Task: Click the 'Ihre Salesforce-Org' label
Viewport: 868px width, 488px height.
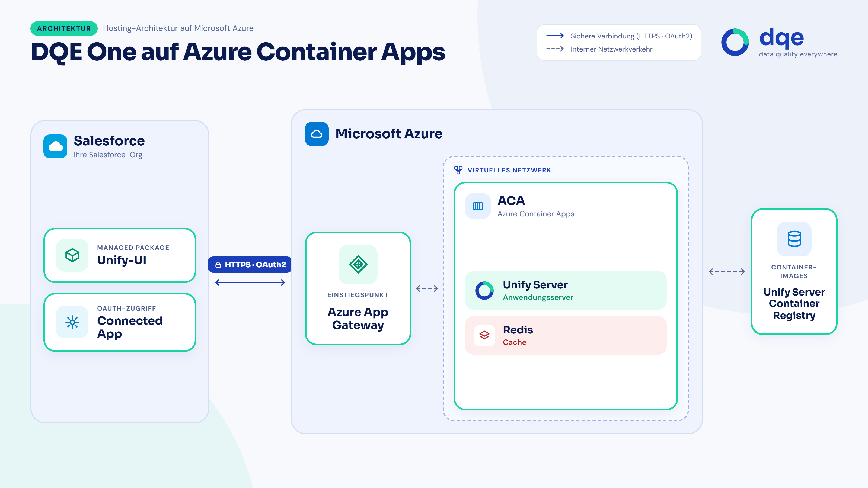Action: (x=108, y=155)
